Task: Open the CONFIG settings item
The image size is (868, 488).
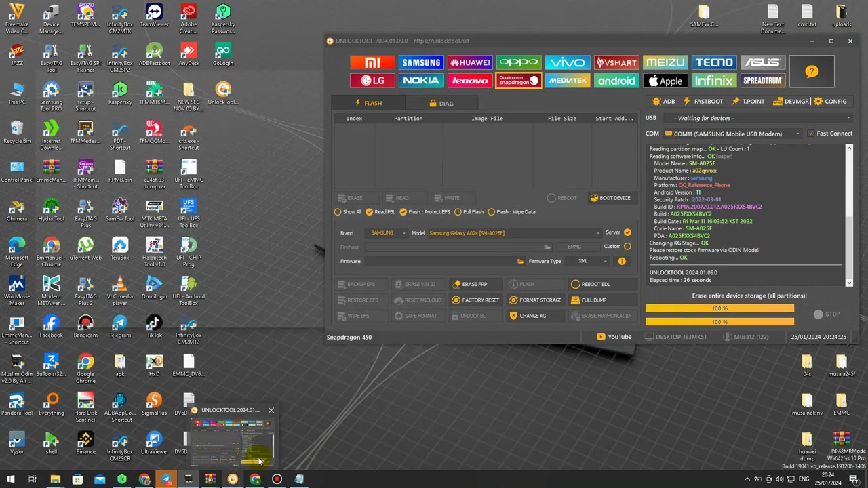Action: click(831, 102)
